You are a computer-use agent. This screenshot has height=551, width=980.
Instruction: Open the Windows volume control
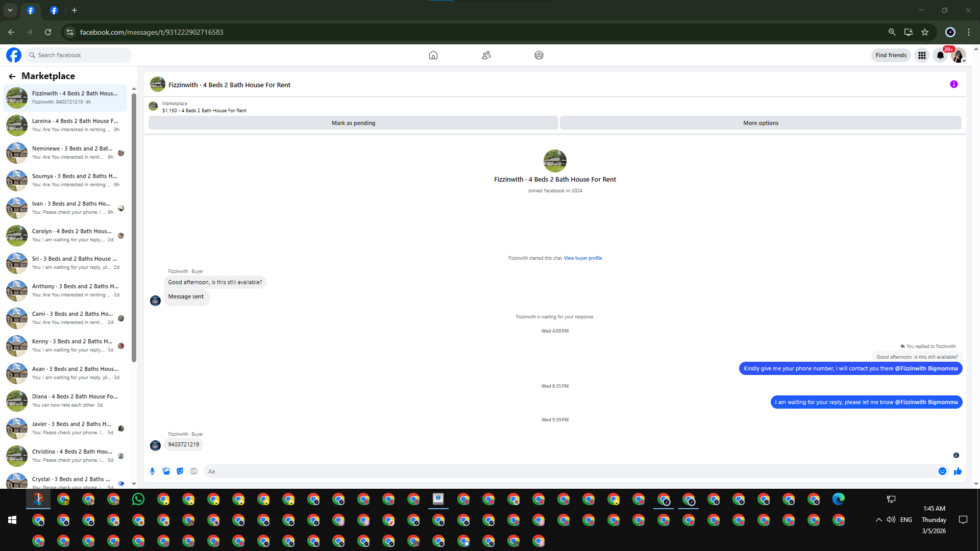(x=891, y=520)
